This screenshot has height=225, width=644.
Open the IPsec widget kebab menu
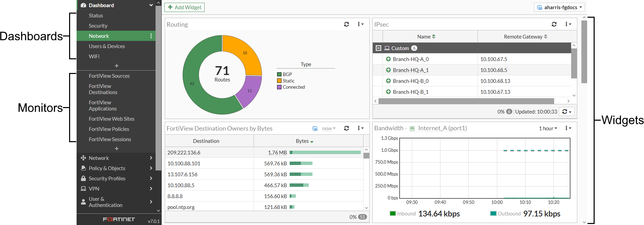[568, 24]
